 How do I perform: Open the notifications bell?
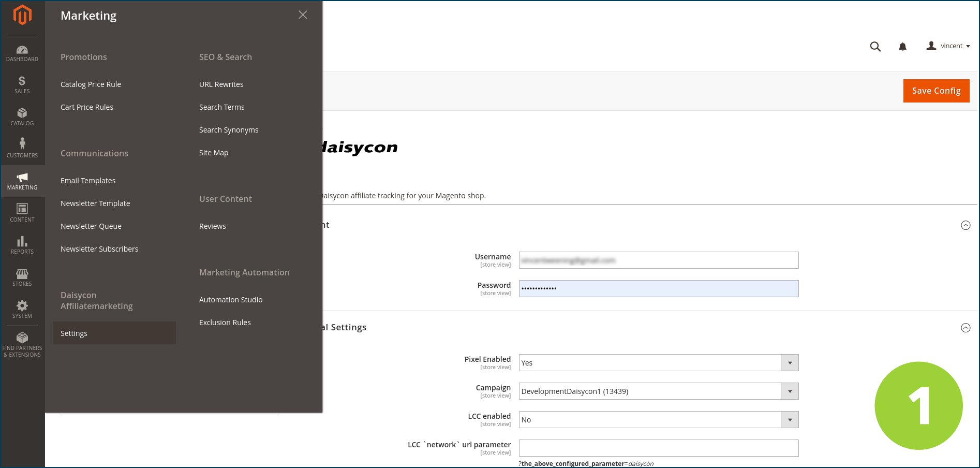click(x=903, y=47)
